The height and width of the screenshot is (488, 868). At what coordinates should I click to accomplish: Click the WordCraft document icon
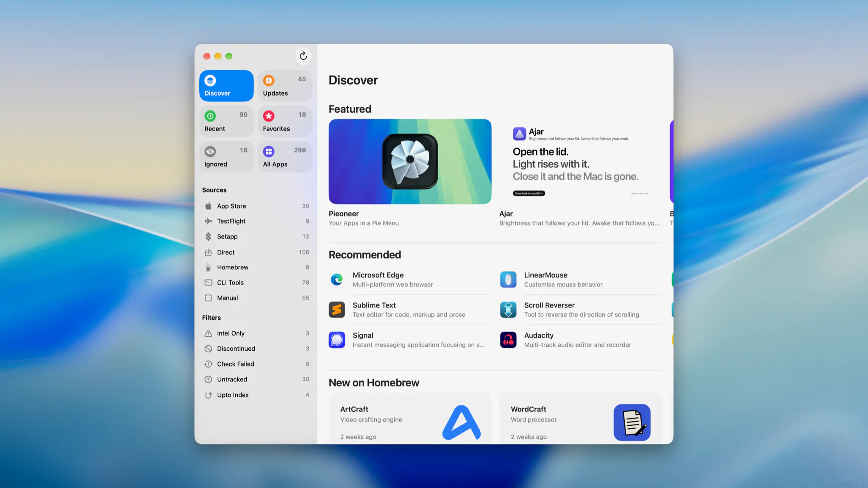pos(632,422)
